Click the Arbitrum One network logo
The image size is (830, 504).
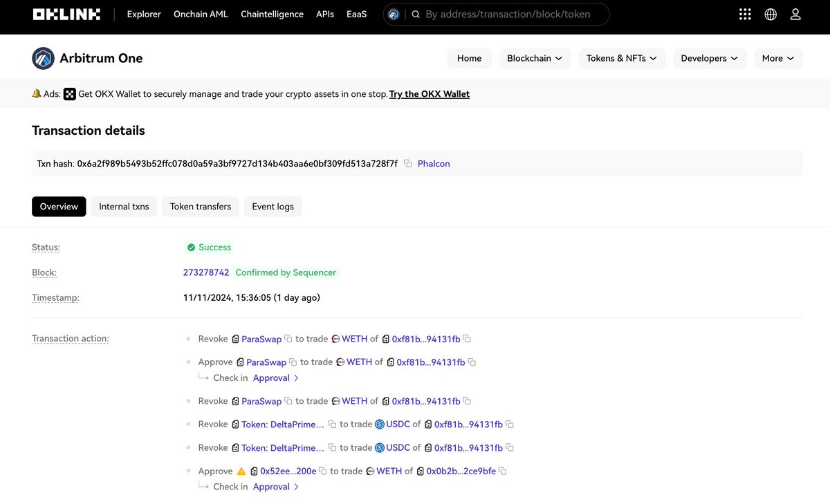point(43,58)
